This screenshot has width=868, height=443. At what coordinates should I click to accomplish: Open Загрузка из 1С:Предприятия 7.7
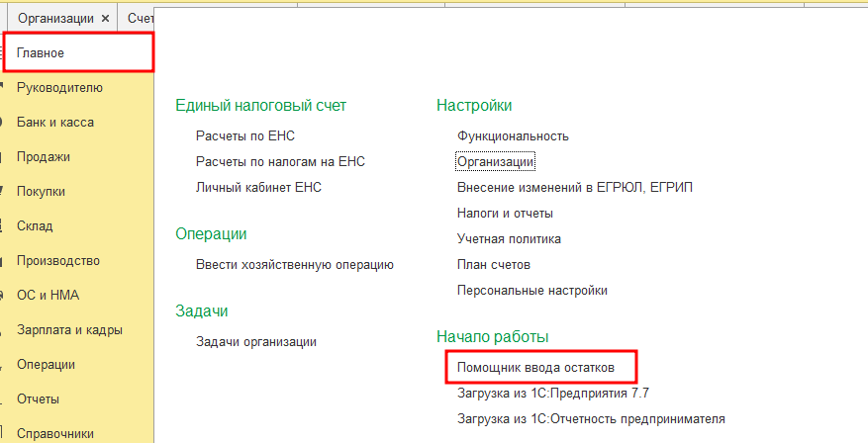[x=553, y=394]
